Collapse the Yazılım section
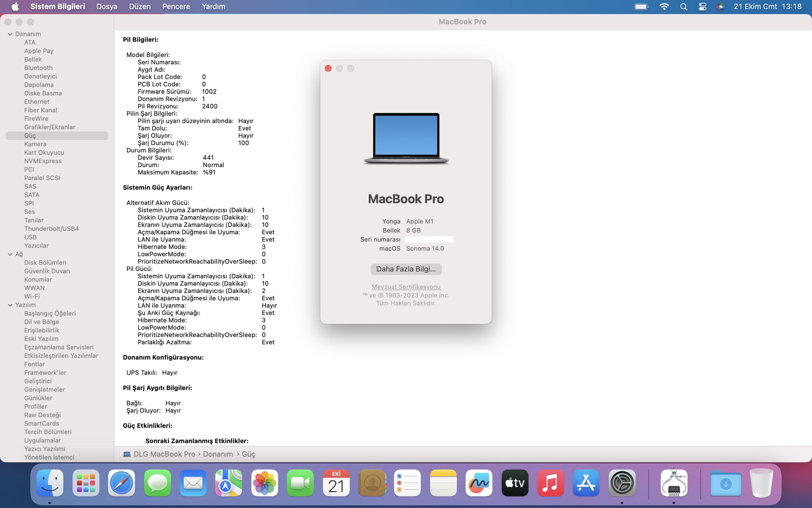The height and width of the screenshot is (508, 812). tap(10, 305)
